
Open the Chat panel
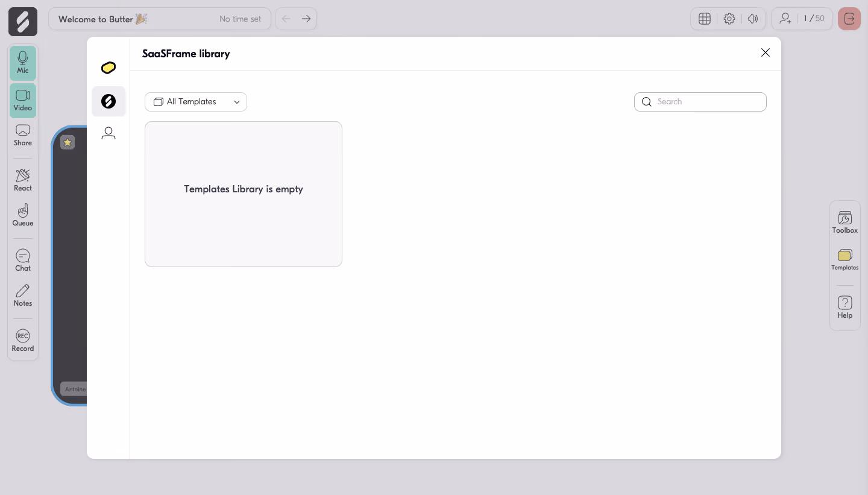coord(23,260)
